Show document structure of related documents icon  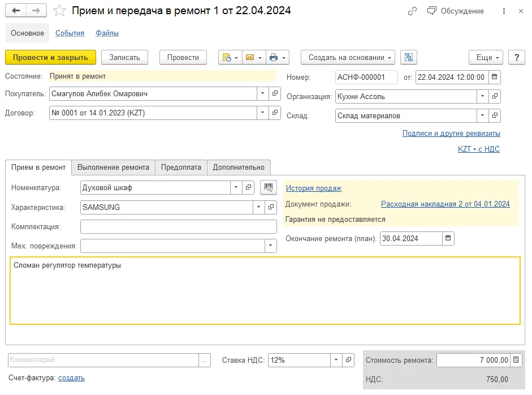click(x=409, y=57)
